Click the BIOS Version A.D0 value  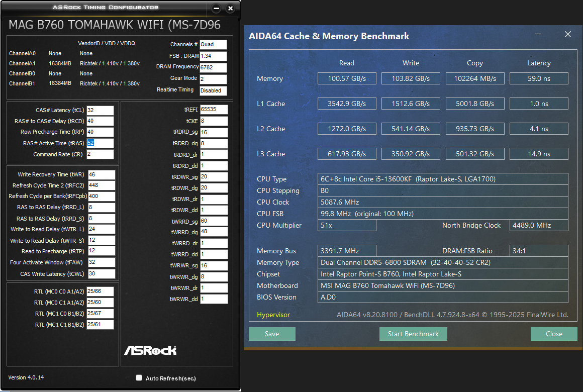point(443,297)
